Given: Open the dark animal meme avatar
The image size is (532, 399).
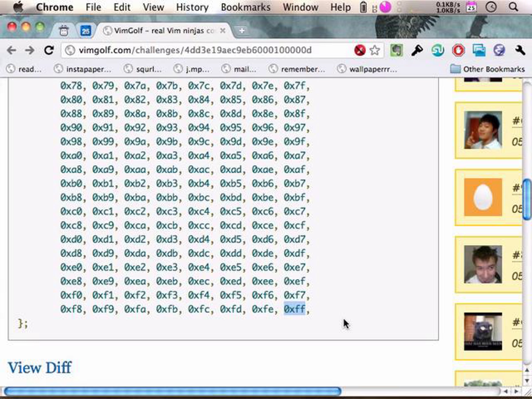Looking at the screenshot, I should point(483,331).
